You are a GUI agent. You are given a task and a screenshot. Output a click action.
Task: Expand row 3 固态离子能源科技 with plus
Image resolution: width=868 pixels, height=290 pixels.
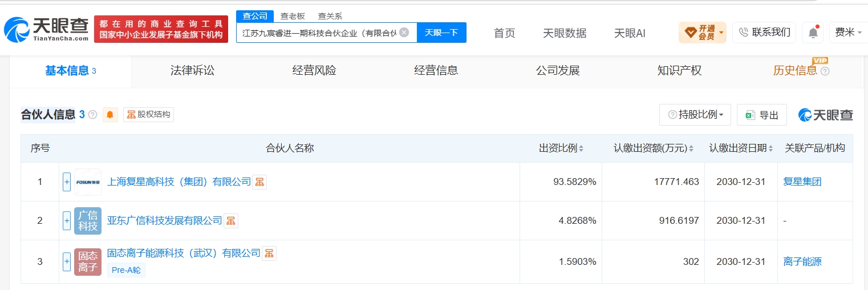[x=67, y=262]
